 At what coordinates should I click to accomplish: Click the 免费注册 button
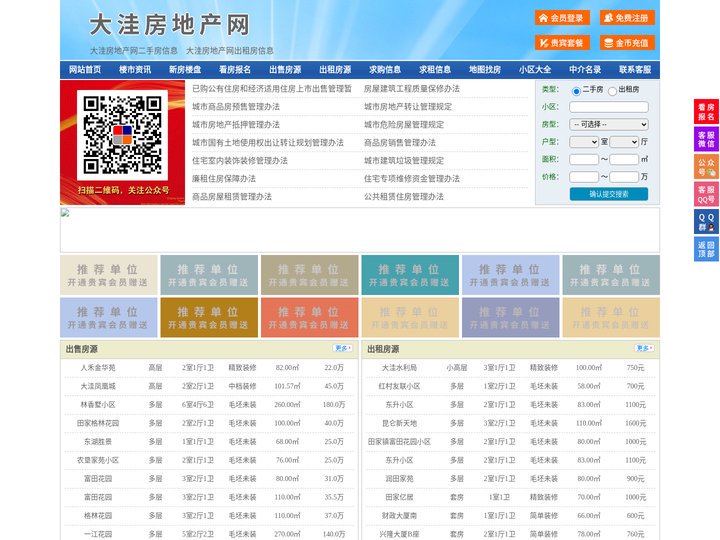tap(627, 18)
